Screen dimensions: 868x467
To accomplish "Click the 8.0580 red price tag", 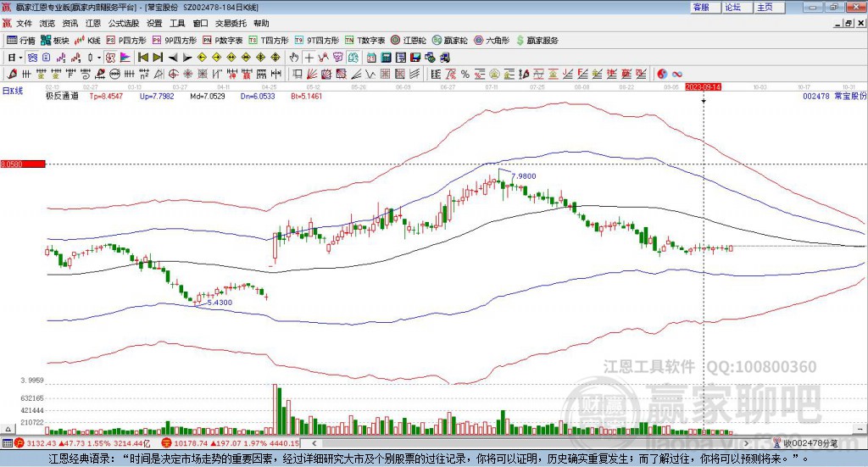I will [23, 164].
